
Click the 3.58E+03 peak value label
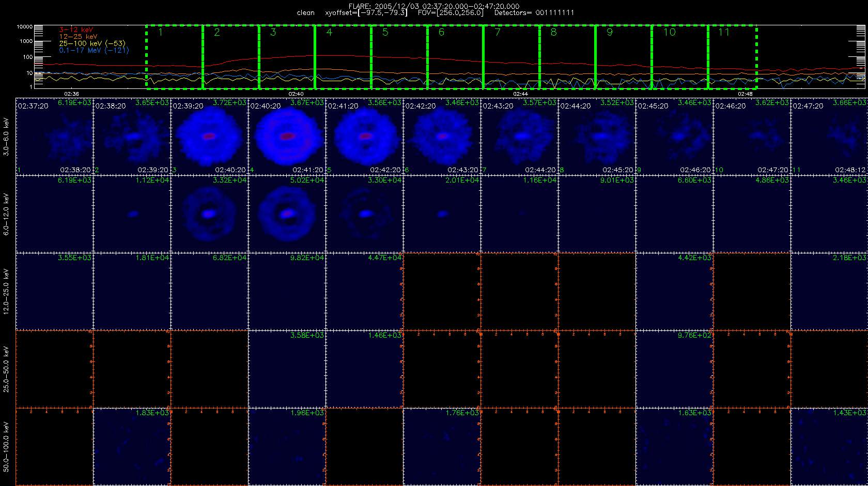(307, 336)
